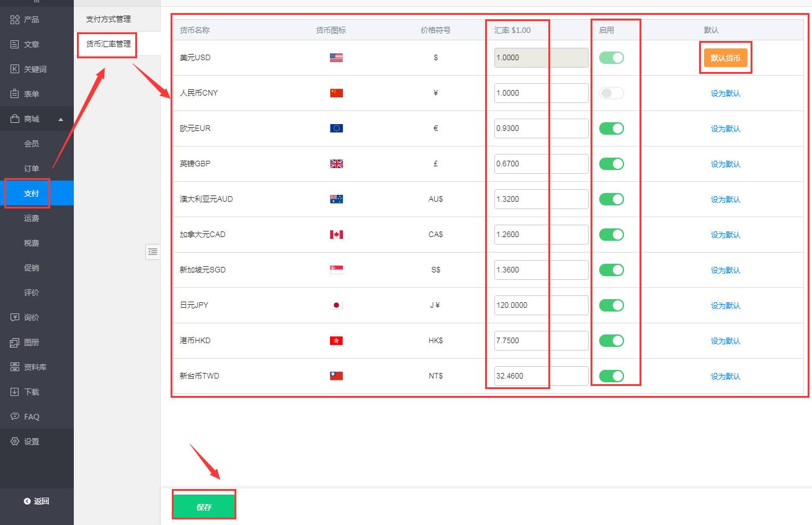Disable the Euro EUR toggle
Screen dimensions: 812x525
pos(611,128)
